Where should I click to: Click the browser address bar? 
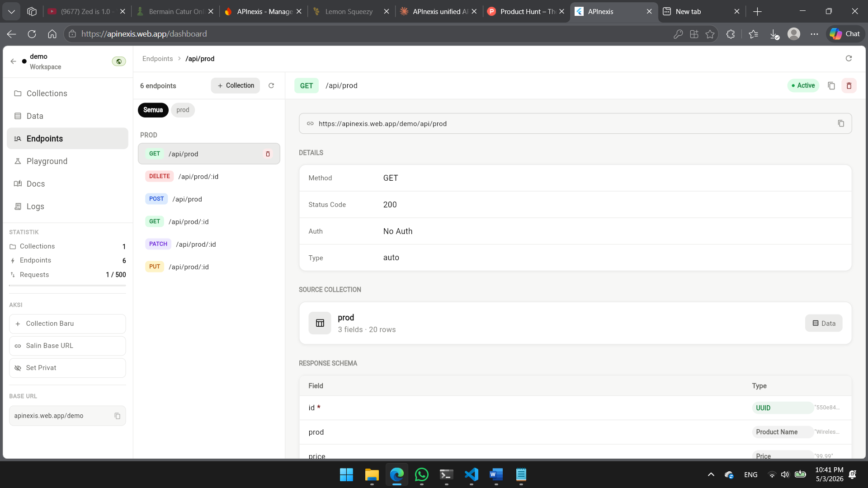(371, 34)
